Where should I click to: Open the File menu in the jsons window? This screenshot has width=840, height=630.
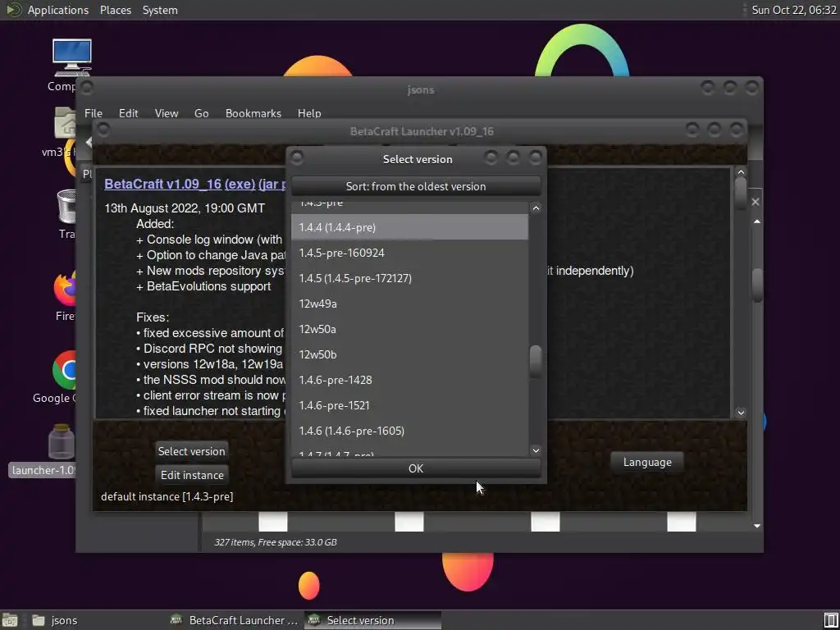coord(94,113)
